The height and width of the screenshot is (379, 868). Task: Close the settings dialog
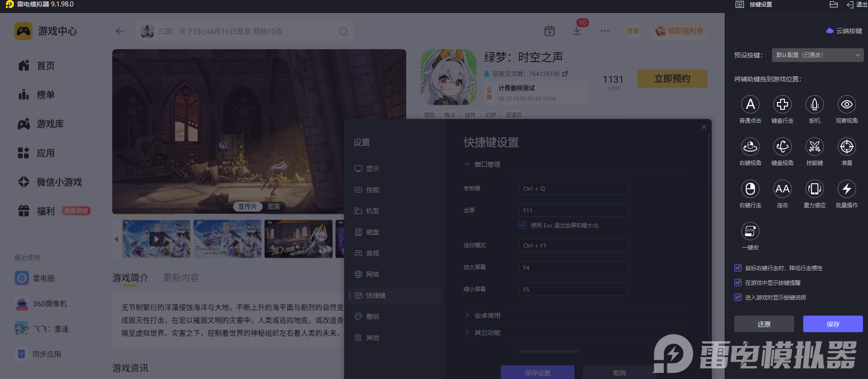[704, 127]
